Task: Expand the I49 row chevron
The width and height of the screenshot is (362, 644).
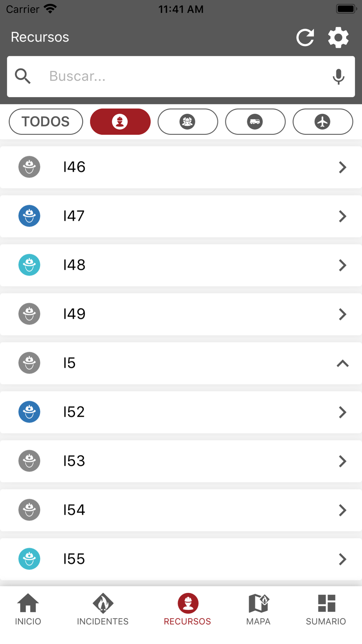Action: click(x=342, y=314)
